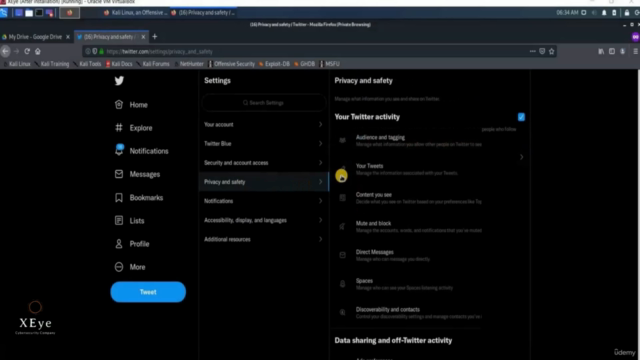The width and height of the screenshot is (640, 360).
Task: Open Offensive Security bookmark
Action: click(231, 64)
